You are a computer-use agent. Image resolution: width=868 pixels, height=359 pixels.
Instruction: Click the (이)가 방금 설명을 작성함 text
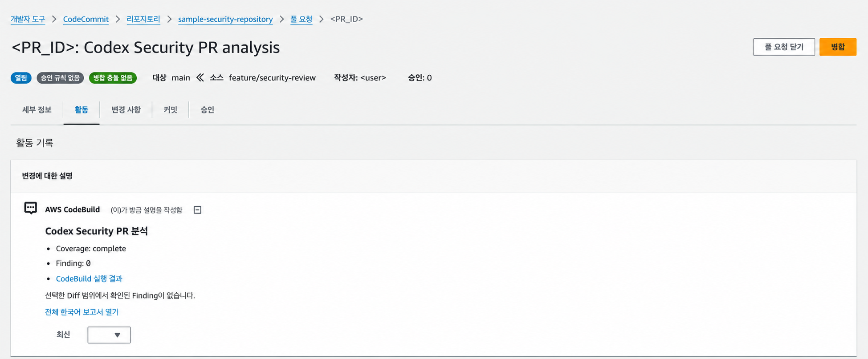[x=147, y=210]
